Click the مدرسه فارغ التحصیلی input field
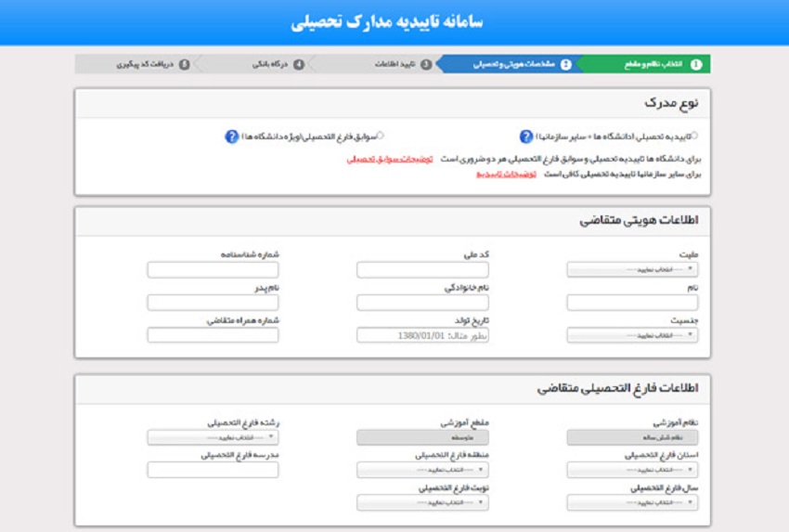 213,470
